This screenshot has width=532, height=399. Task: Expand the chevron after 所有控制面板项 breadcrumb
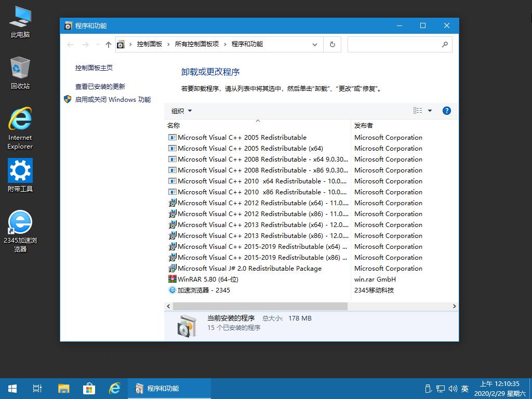point(225,45)
